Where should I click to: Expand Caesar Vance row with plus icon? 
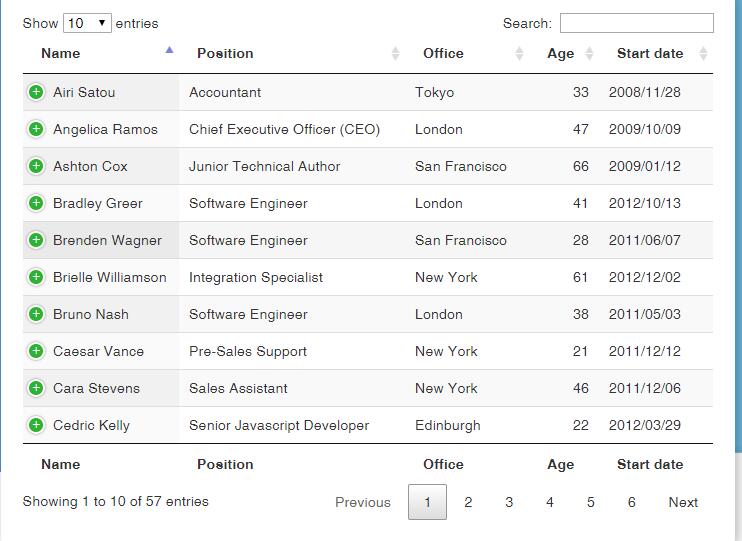36,351
